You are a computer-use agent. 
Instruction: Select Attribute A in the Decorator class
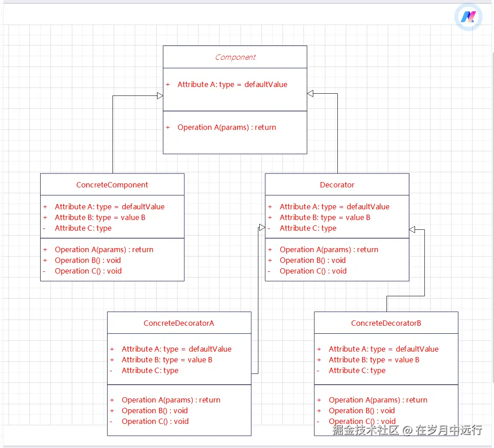click(x=335, y=207)
